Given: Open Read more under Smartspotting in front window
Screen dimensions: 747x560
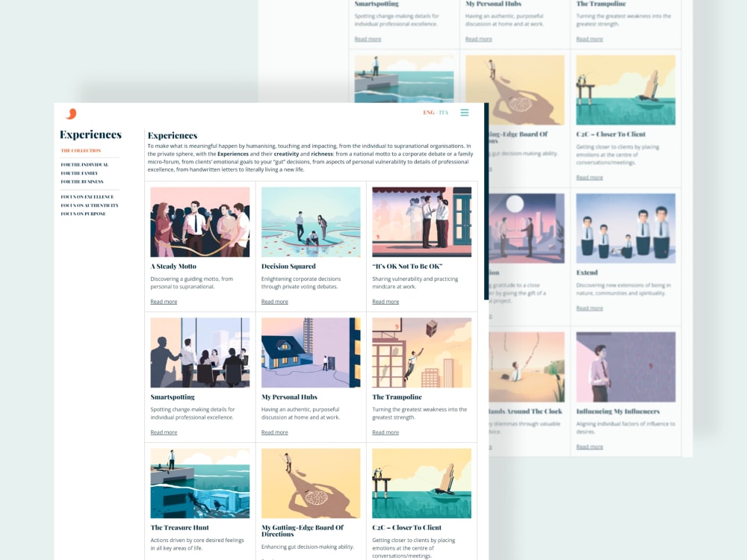Looking at the screenshot, I should [164, 432].
